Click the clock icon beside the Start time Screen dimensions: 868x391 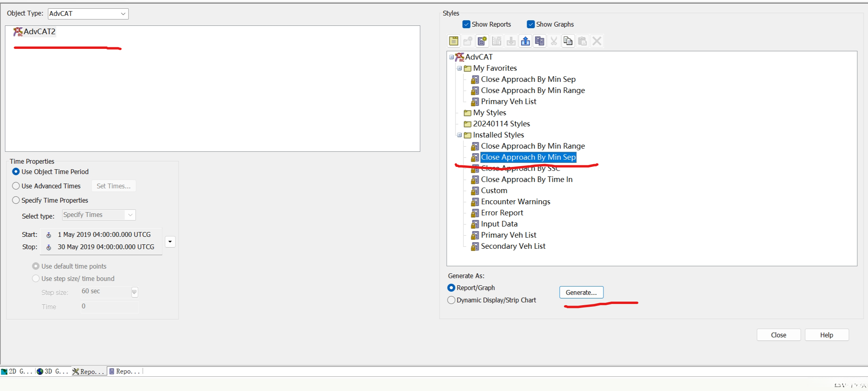tap(49, 235)
